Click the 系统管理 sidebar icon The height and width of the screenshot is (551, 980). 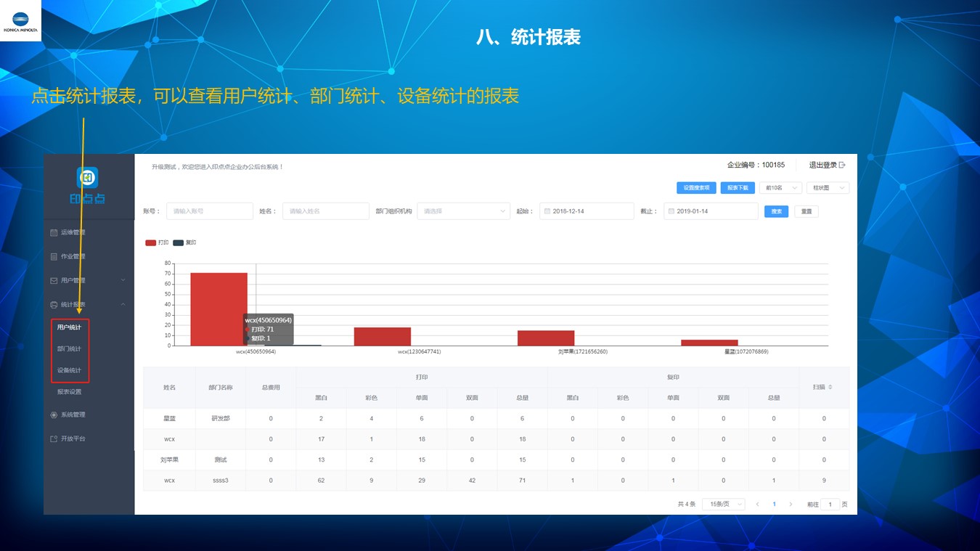[54, 415]
